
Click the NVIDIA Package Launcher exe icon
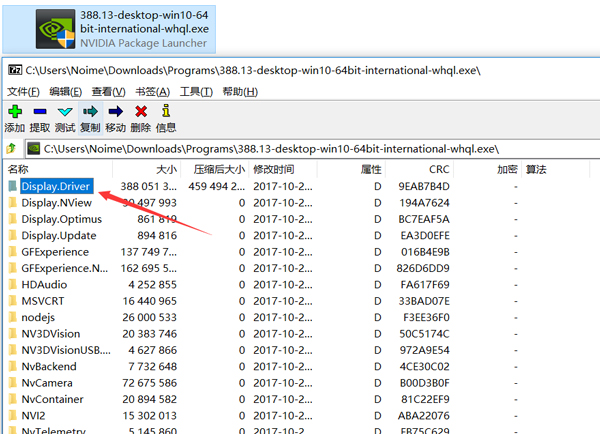[55, 28]
